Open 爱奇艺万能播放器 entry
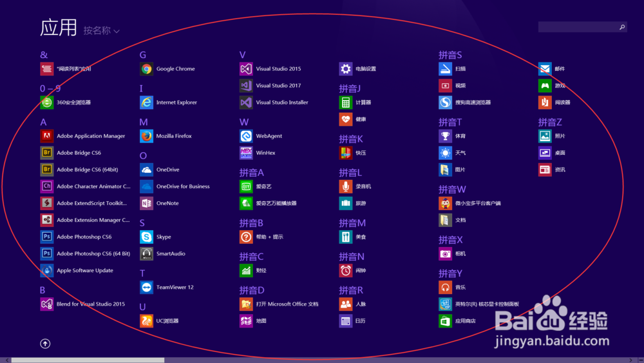Screen dimensions: 644x363 [268, 203]
